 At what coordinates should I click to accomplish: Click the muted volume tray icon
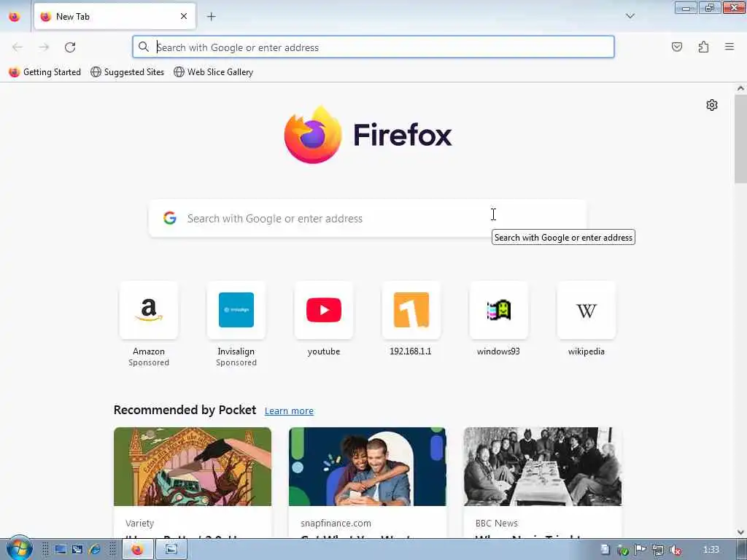point(675,550)
